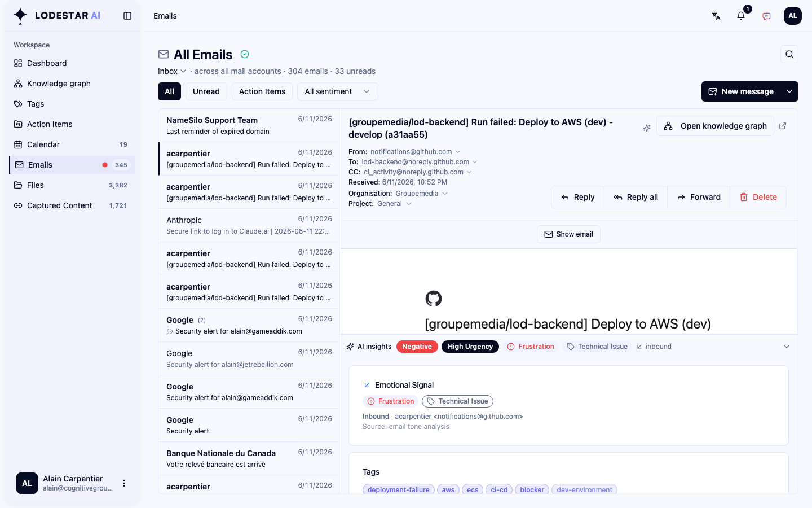
Task: Click Show email button
Action: (x=568, y=234)
